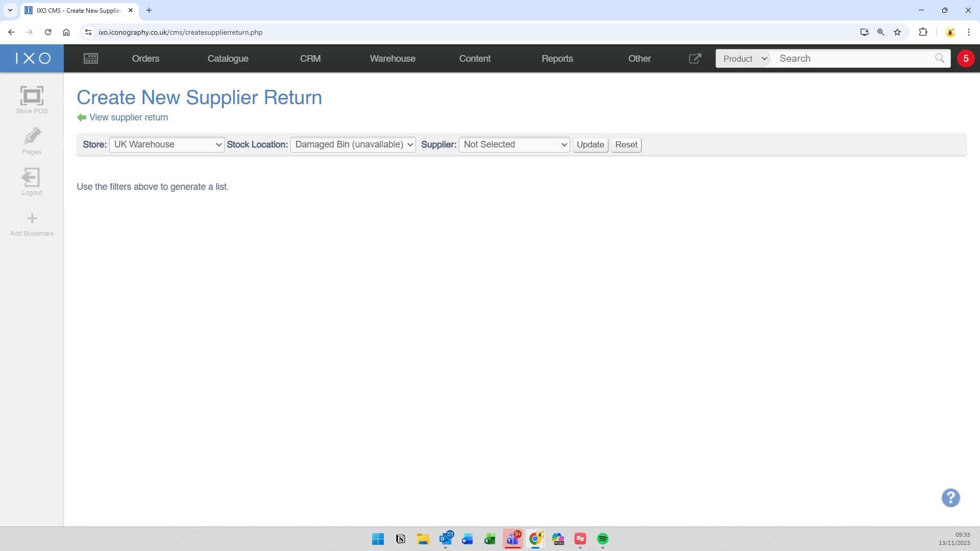The image size is (980, 551).
Task: Click the IXO logo
Action: 32,59
